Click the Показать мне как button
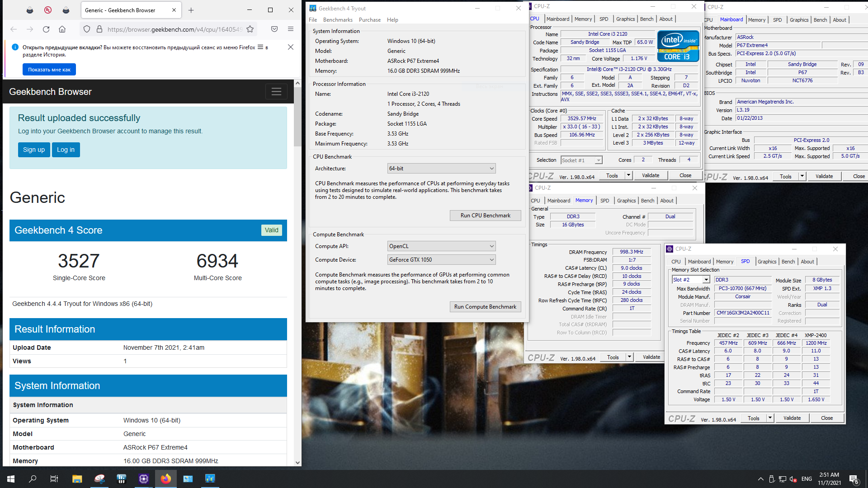The image size is (868, 488). [x=49, y=70]
